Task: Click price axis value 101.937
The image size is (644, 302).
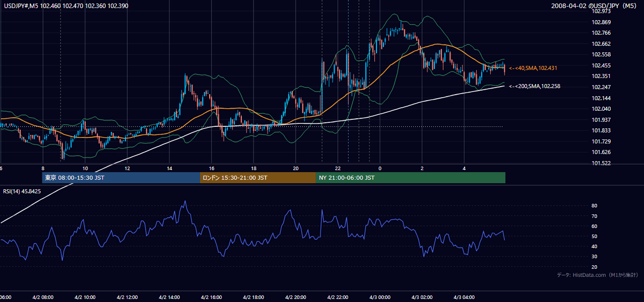Action: point(602,120)
